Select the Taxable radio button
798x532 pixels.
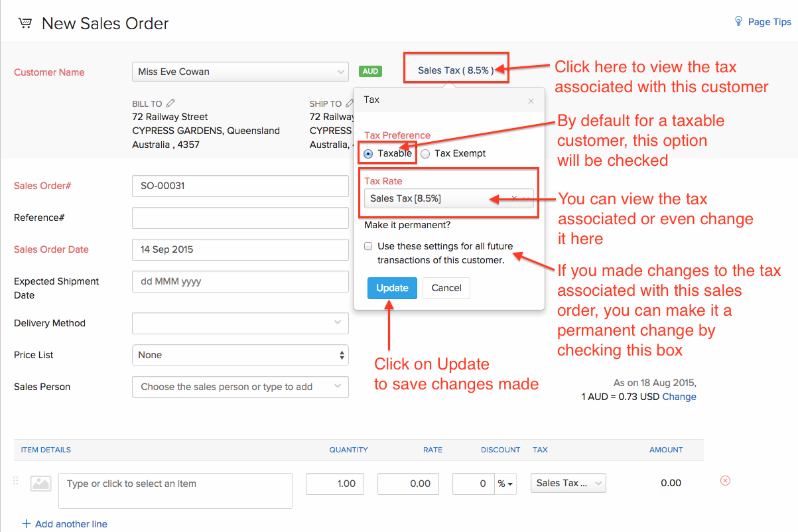(369, 154)
